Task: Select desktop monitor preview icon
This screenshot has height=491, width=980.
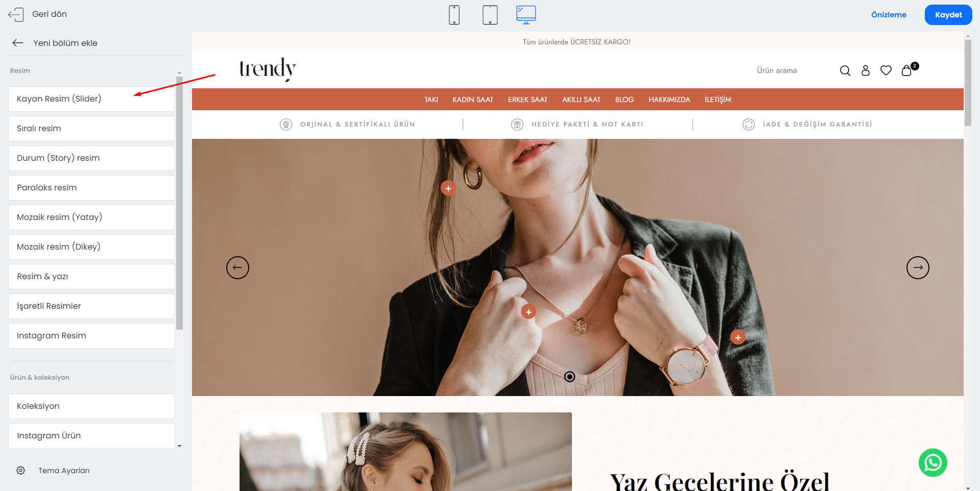Action: (526, 15)
